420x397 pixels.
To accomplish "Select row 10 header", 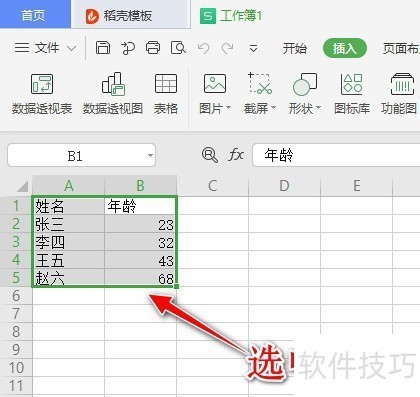I will [x=16, y=368].
